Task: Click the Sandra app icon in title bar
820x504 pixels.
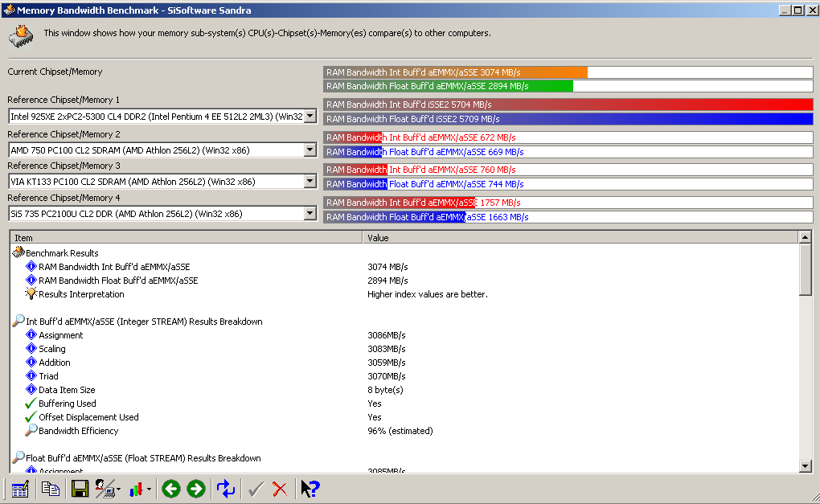Action: 9,10
